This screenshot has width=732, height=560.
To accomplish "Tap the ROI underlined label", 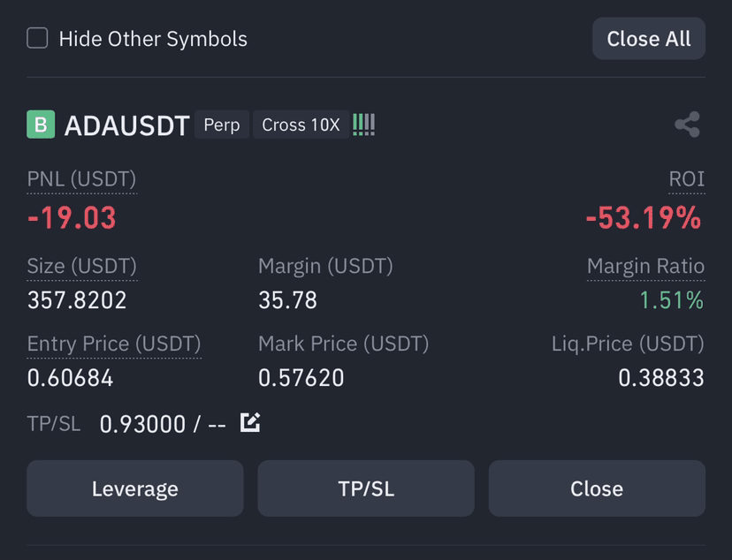I will pyautogui.click(x=686, y=179).
